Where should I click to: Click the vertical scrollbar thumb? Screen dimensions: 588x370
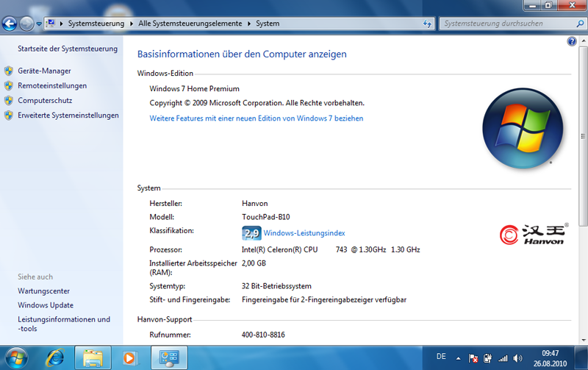coord(583,136)
